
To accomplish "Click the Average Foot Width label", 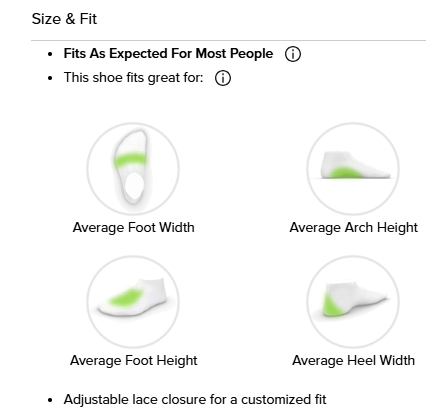I will coord(133,228).
